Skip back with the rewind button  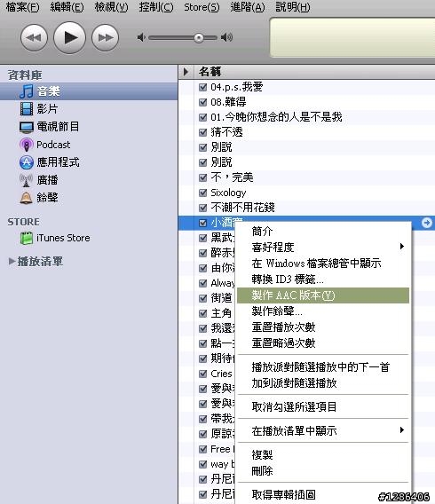(34, 37)
